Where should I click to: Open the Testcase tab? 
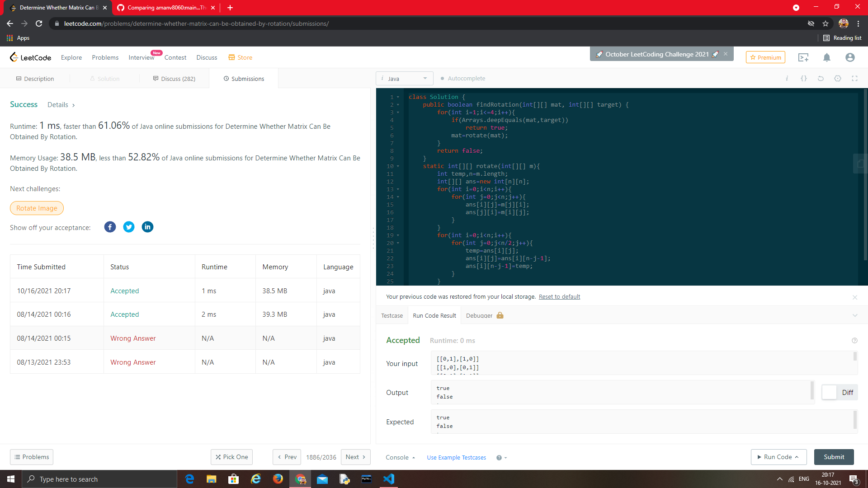pos(392,315)
